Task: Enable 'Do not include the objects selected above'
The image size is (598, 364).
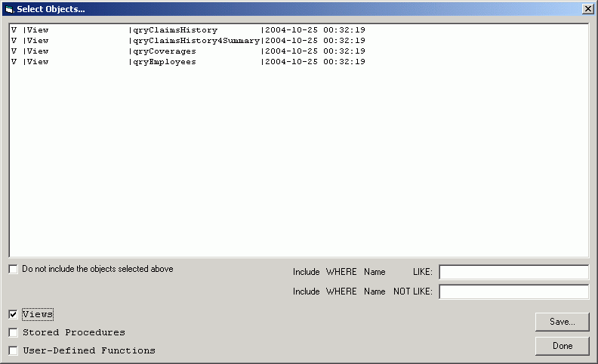Action: [x=14, y=269]
